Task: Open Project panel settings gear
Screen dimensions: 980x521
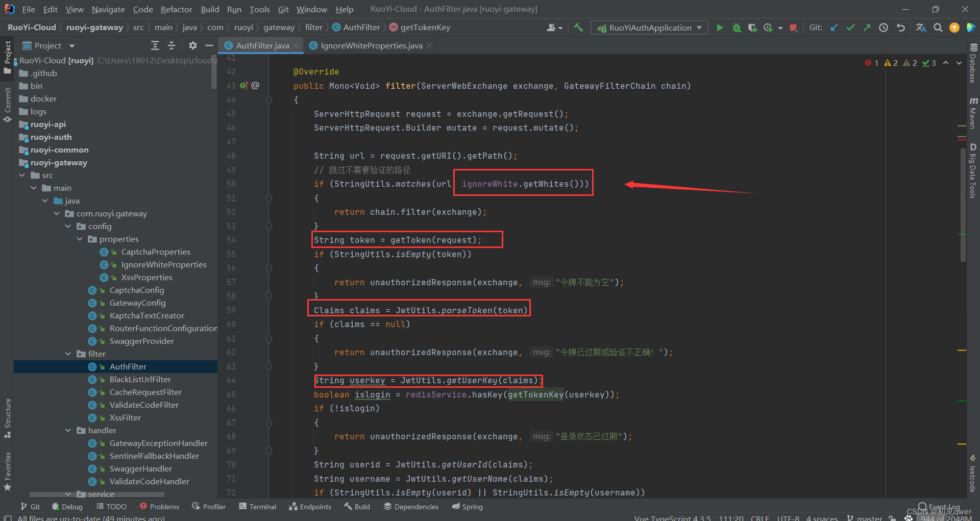Action: [192, 45]
